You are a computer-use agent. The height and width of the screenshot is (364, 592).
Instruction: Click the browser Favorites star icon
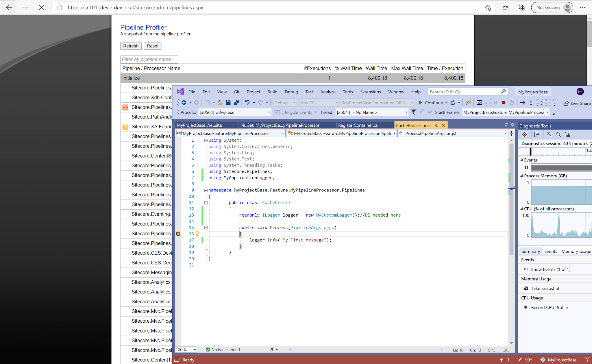[x=505, y=8]
